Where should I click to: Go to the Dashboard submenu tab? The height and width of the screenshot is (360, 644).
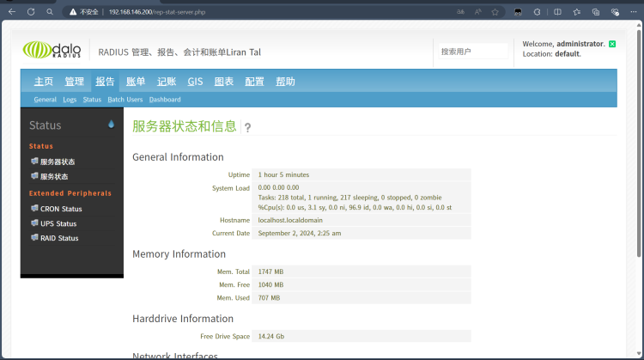click(x=165, y=100)
